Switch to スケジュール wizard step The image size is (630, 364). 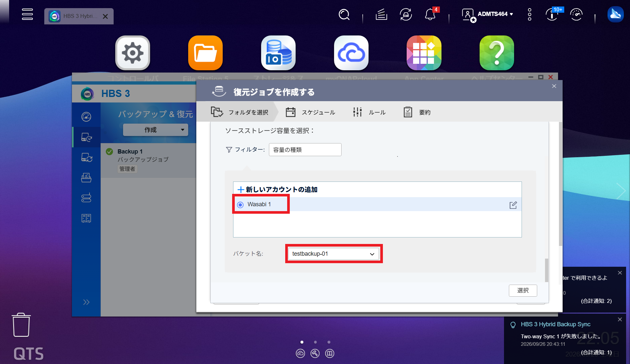click(x=310, y=112)
